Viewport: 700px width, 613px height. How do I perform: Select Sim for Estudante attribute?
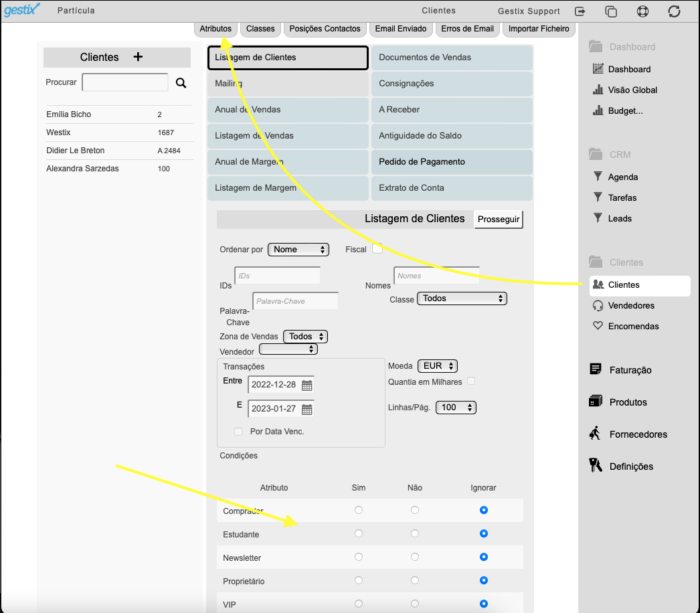tap(359, 533)
